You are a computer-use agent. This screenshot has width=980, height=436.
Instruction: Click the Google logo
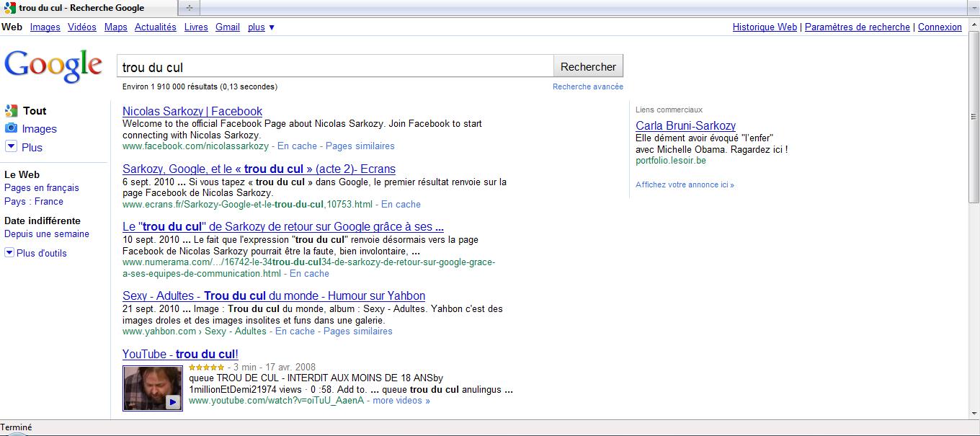[x=53, y=66]
